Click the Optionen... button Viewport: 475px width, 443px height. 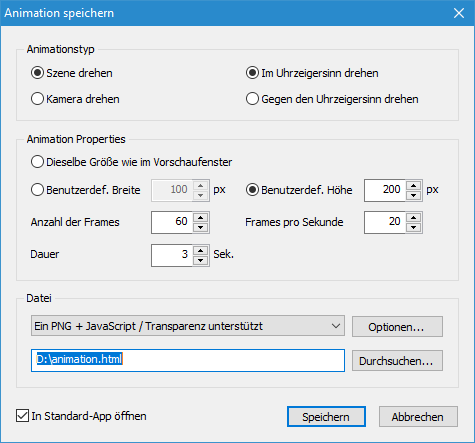[x=397, y=327]
